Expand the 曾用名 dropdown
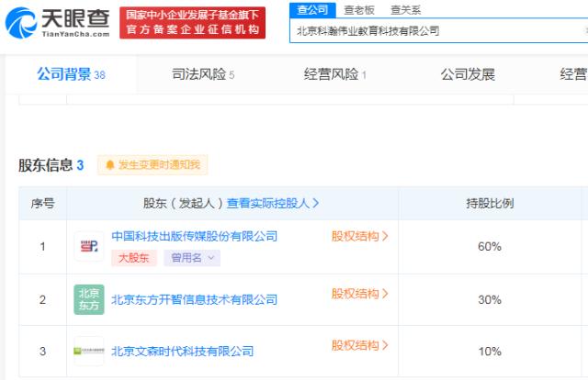The height and width of the screenshot is (380, 588). 192,258
